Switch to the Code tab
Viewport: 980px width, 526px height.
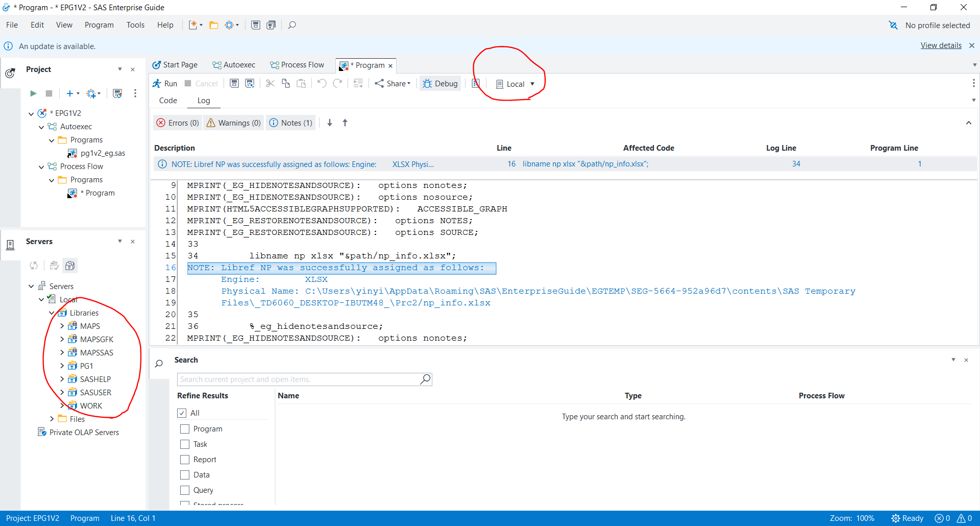pos(167,100)
